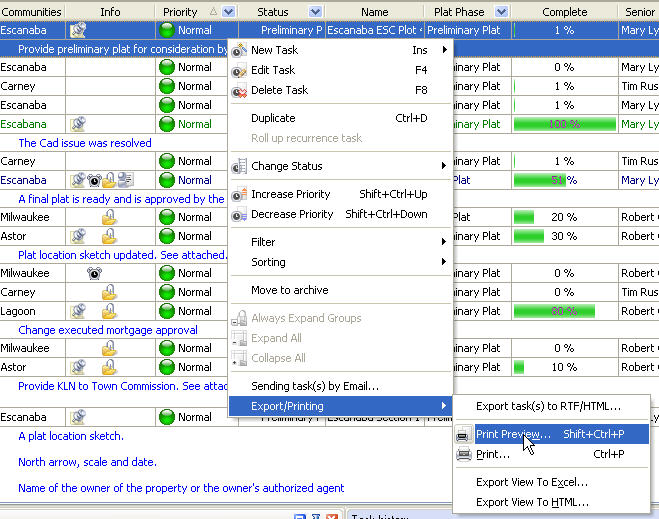Choose Export View To Excel...
Image resolution: width=659 pixels, height=519 pixels.
click(531, 482)
